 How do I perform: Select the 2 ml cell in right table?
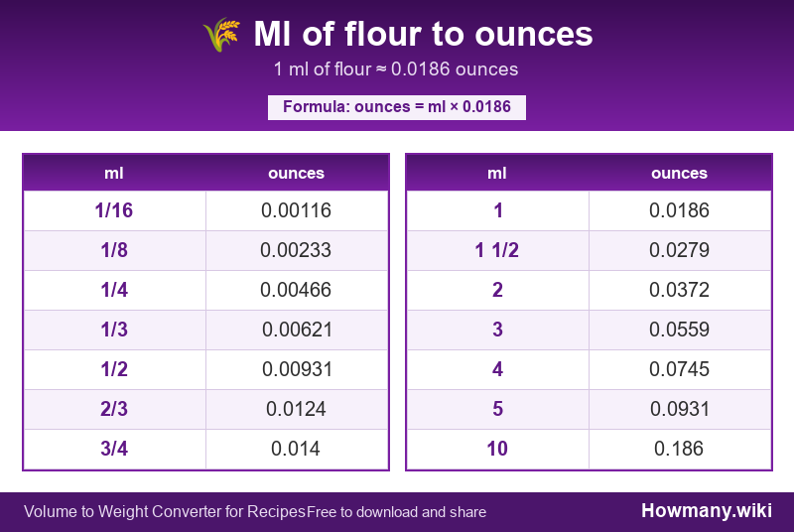coord(498,290)
